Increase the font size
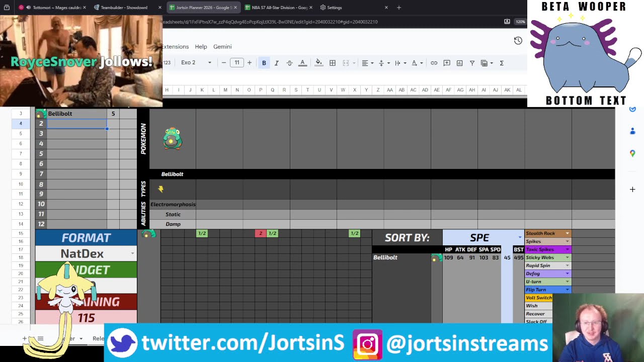This screenshot has height=362, width=644. (249, 63)
